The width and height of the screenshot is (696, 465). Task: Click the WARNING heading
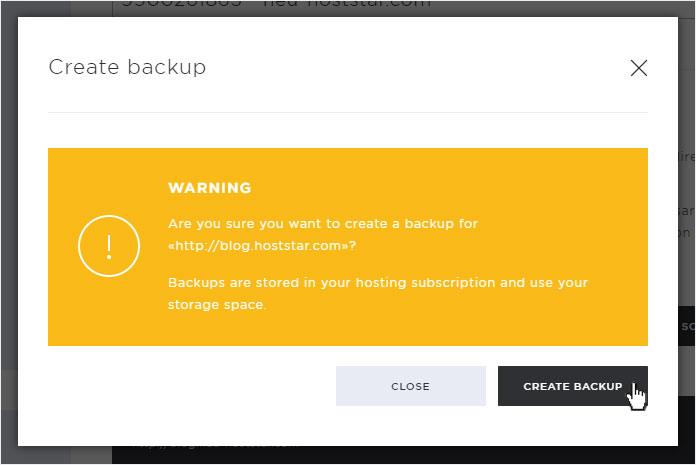tap(210, 188)
